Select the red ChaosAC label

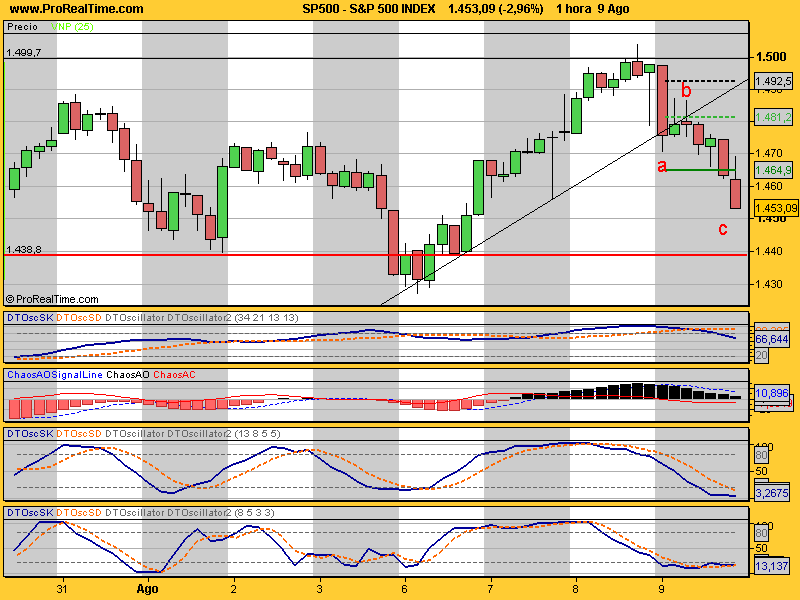[x=174, y=375]
